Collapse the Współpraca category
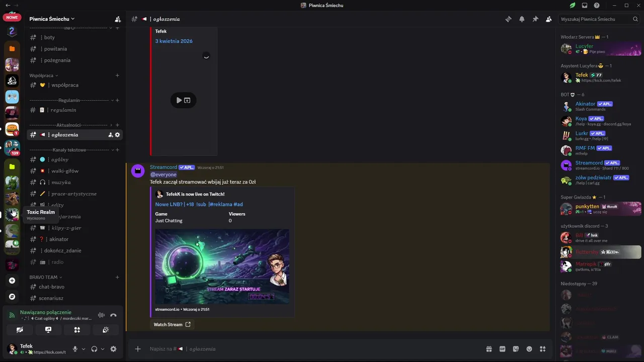 [x=44, y=75]
